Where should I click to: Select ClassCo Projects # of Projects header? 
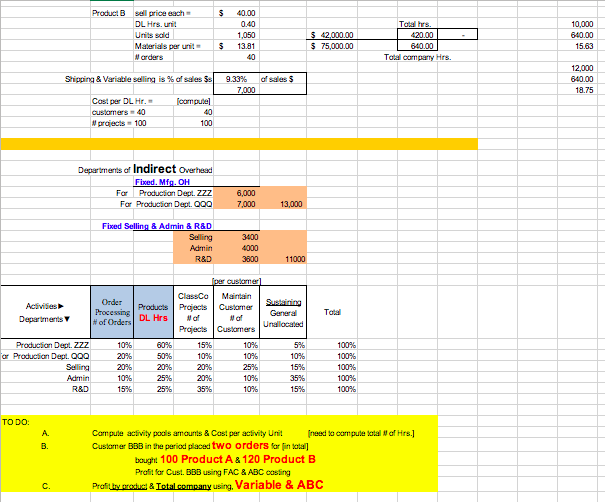[x=193, y=312]
